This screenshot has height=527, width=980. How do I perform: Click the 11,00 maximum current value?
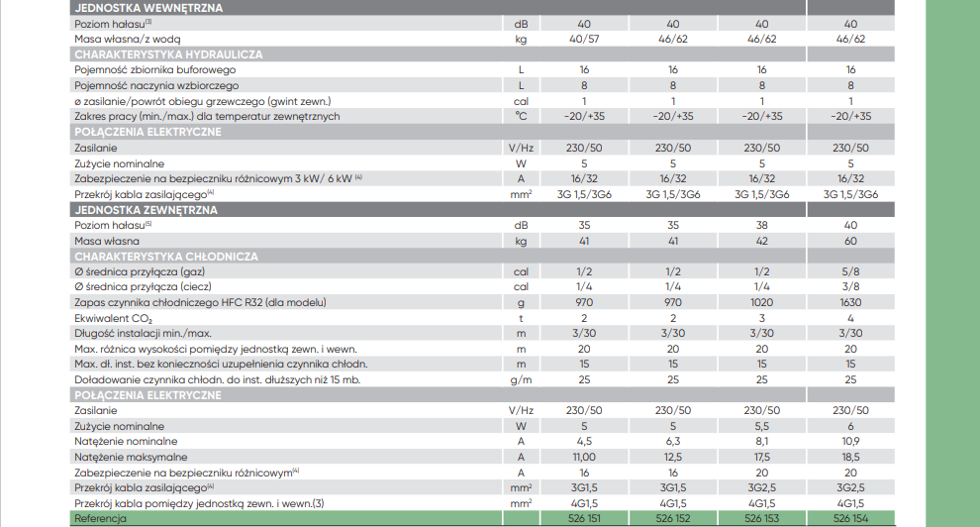(x=584, y=457)
